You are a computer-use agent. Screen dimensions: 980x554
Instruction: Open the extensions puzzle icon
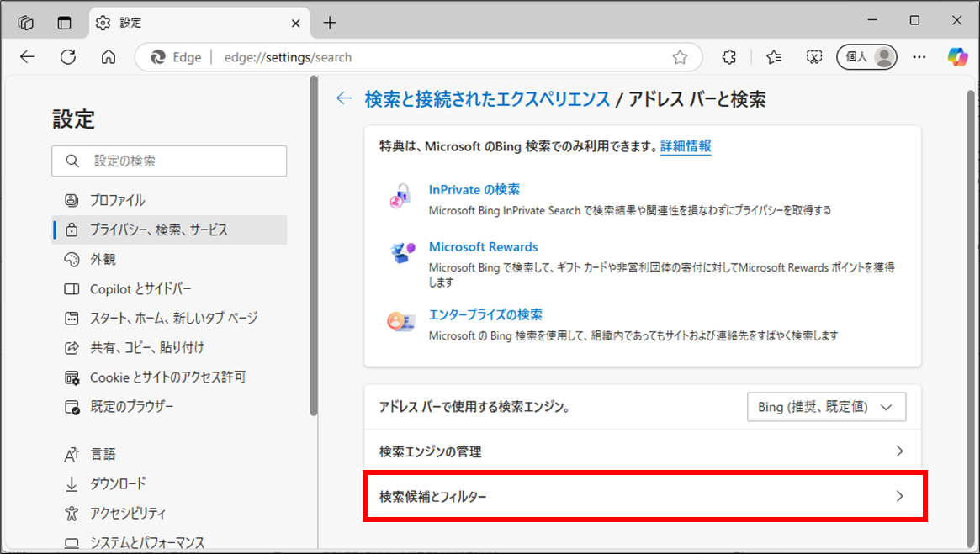tap(728, 57)
